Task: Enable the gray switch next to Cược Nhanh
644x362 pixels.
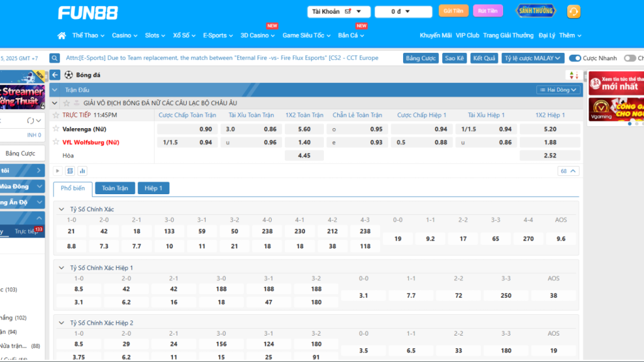Action: (630, 58)
